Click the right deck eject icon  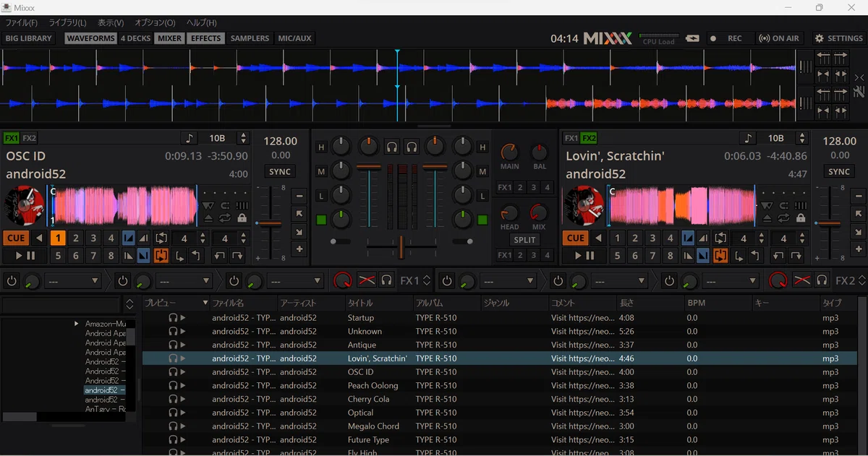(x=768, y=218)
